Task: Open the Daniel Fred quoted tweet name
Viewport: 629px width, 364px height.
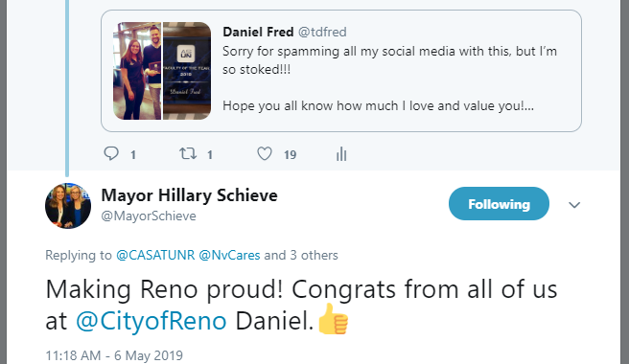Action: coord(258,32)
